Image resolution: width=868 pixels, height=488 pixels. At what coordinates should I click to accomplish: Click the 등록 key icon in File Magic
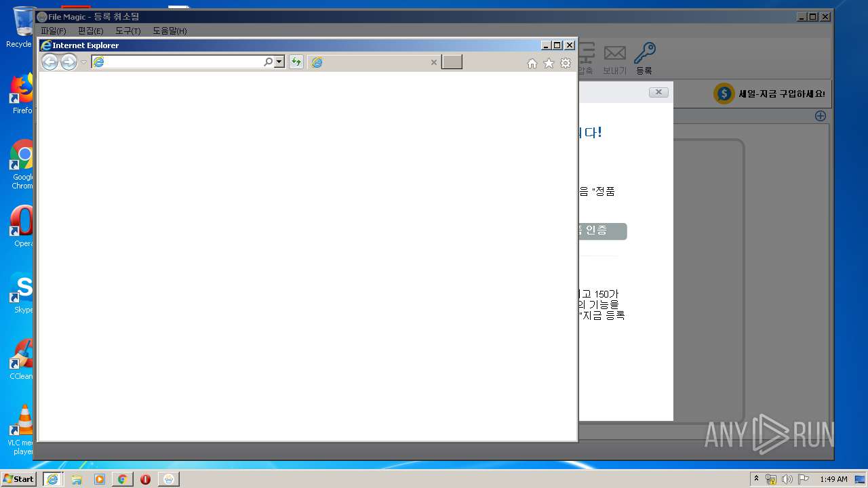tap(644, 58)
